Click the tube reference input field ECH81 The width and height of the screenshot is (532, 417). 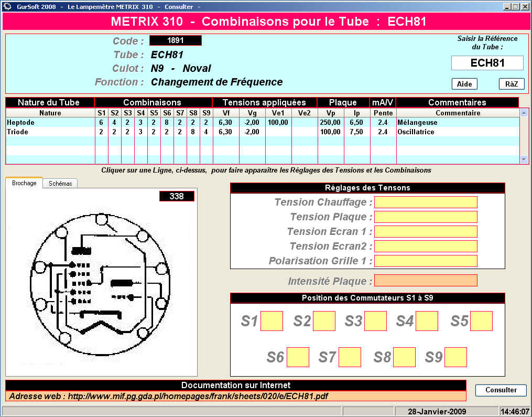point(487,63)
